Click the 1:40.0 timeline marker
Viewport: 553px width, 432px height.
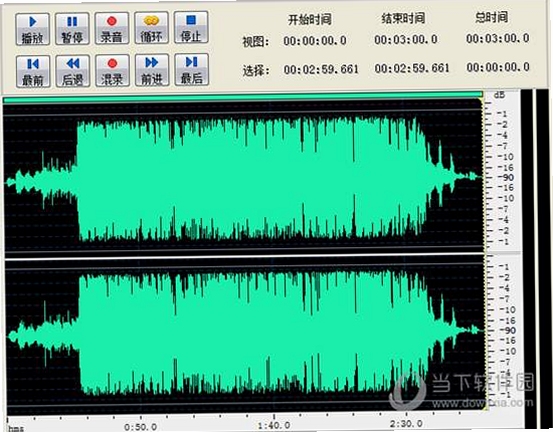(274, 425)
